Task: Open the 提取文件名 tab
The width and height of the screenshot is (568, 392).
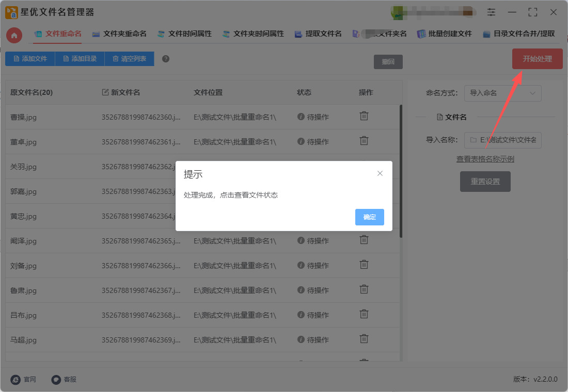Action: click(318, 34)
